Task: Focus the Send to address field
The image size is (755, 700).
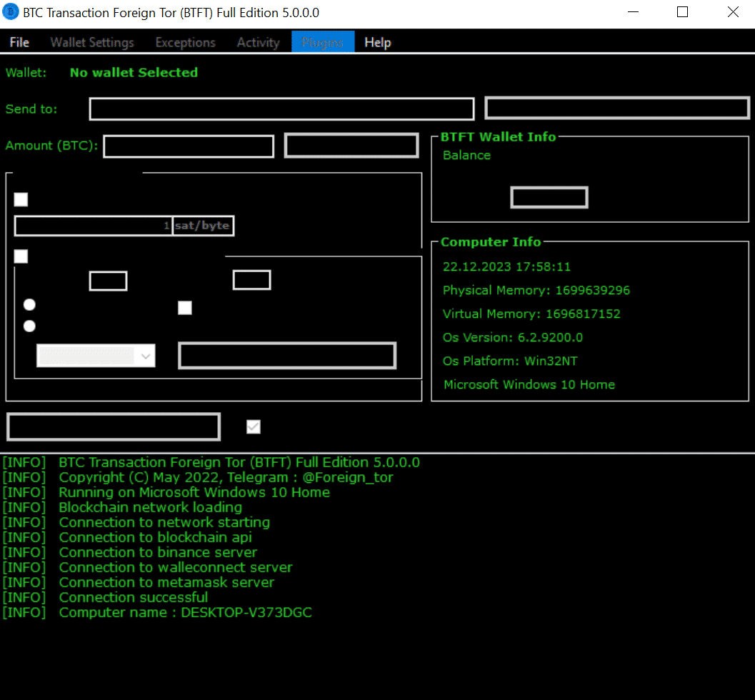Action: coord(281,109)
